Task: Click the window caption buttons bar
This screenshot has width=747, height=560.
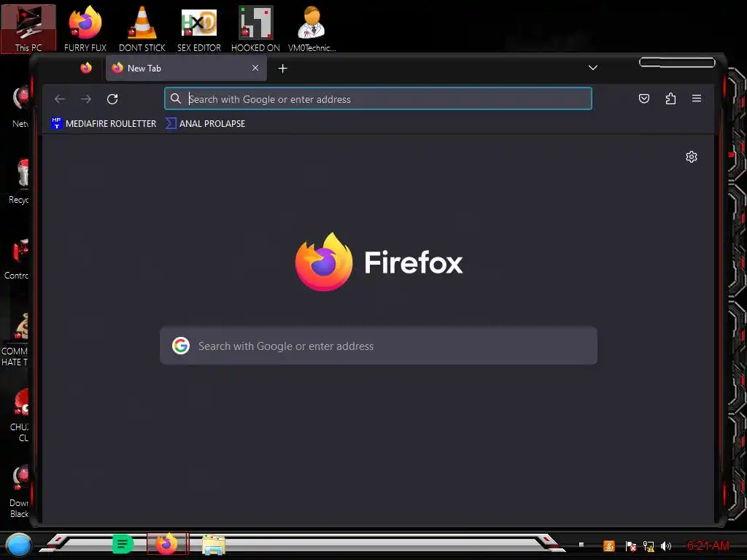Action: click(x=677, y=63)
